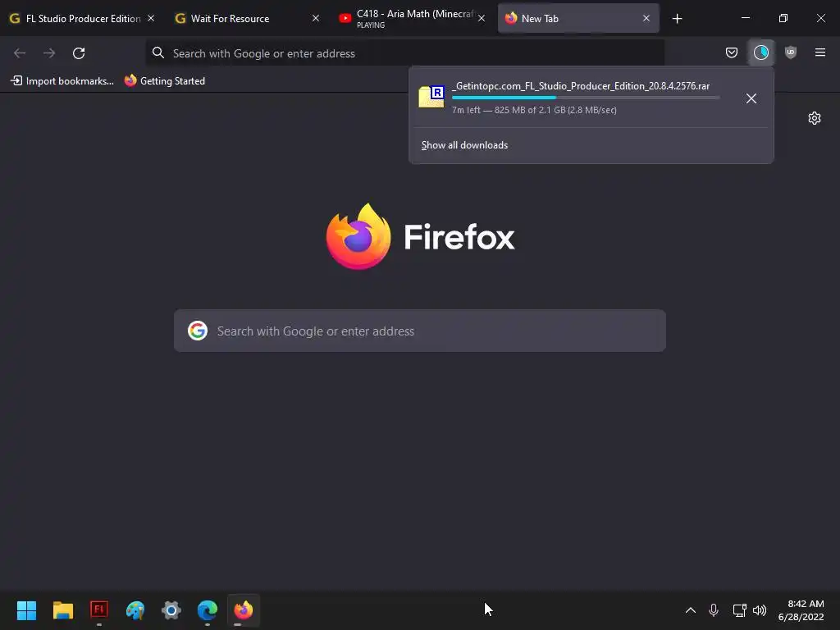Close the Wait For Resource tab
Viewport: 840px width, 630px height.
(316, 18)
